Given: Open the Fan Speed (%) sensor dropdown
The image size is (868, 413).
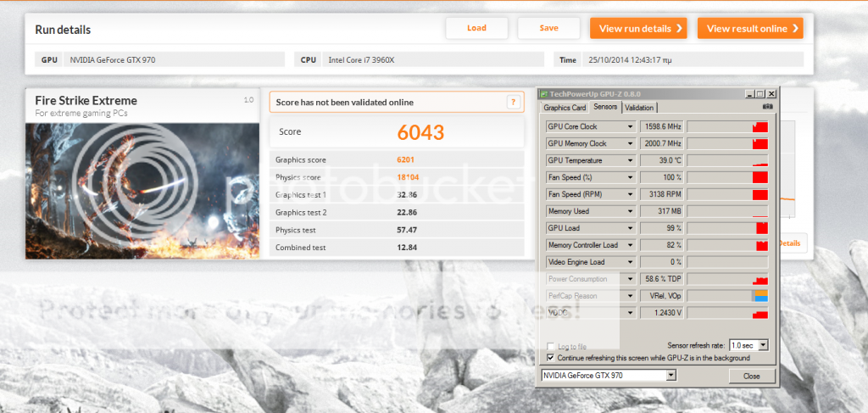Looking at the screenshot, I should tap(630, 177).
